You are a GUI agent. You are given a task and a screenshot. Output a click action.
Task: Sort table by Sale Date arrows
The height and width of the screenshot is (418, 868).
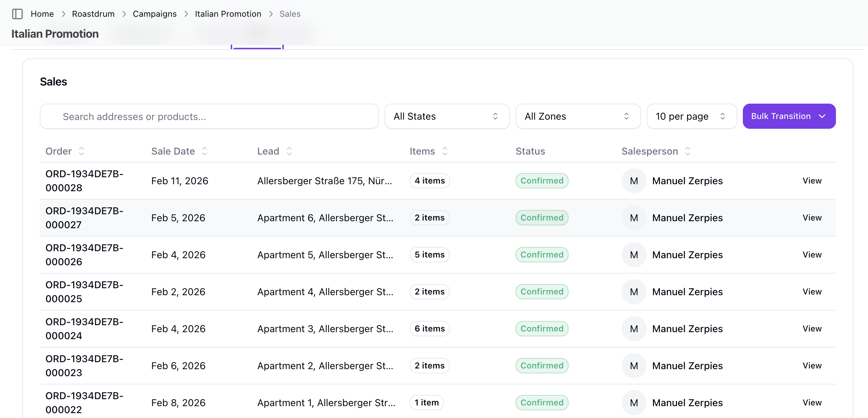(x=205, y=151)
